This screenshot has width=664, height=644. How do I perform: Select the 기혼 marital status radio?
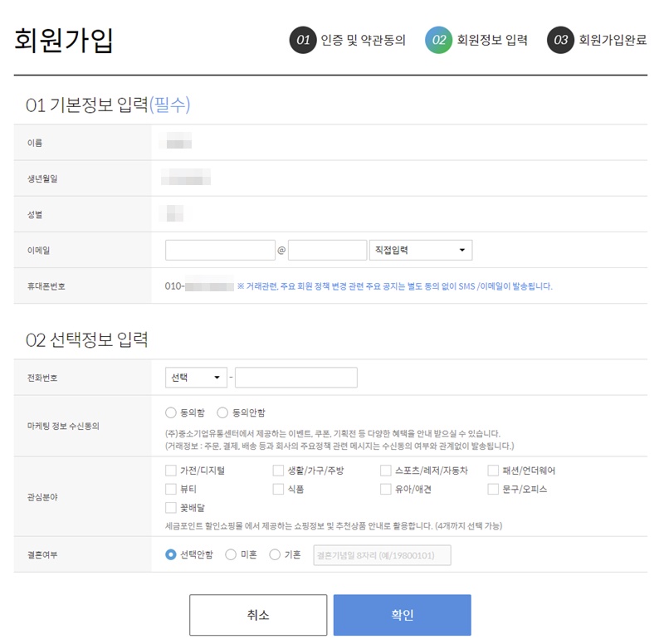(x=275, y=554)
